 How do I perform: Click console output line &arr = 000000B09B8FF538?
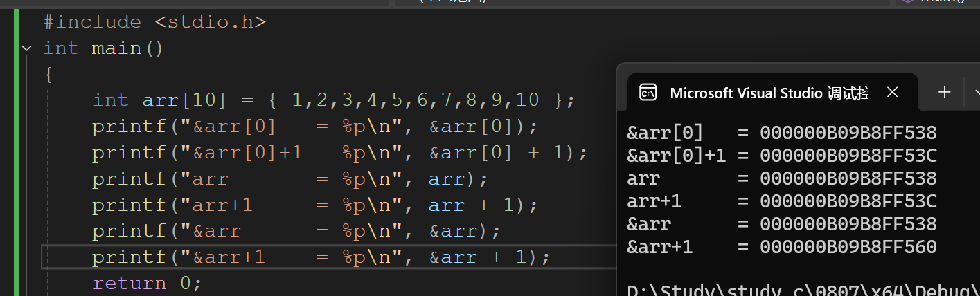tap(782, 224)
